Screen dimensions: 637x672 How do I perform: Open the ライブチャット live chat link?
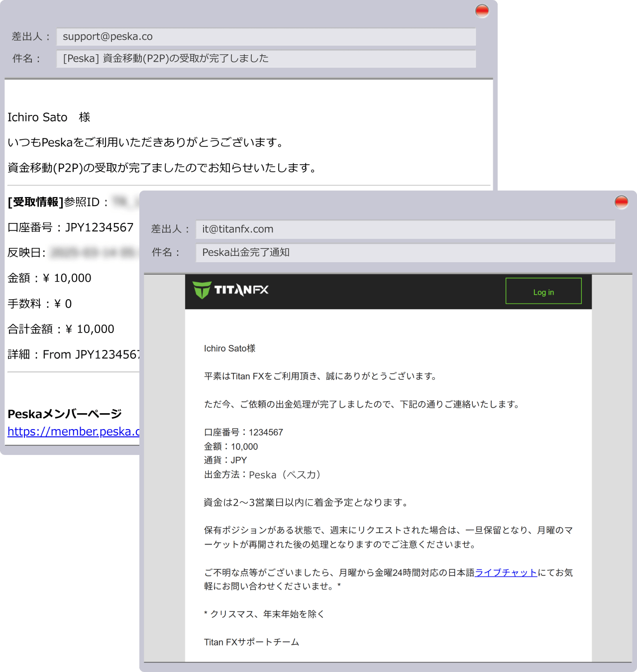[506, 572]
